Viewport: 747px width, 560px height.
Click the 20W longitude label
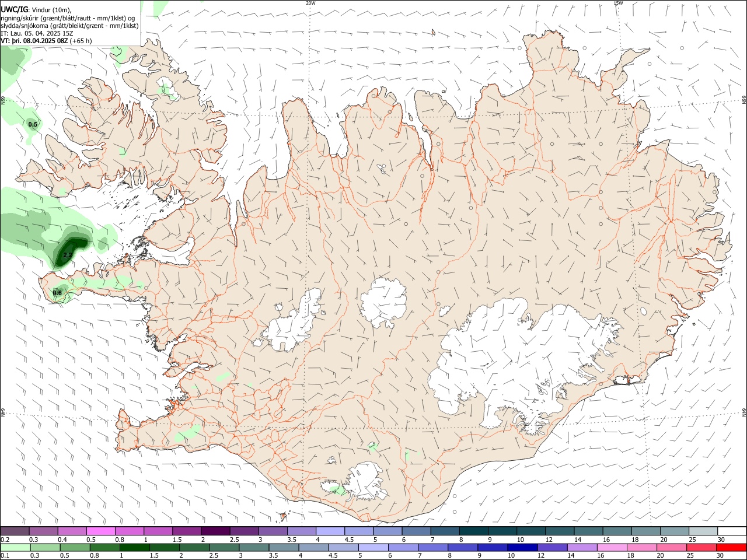coord(310,3)
